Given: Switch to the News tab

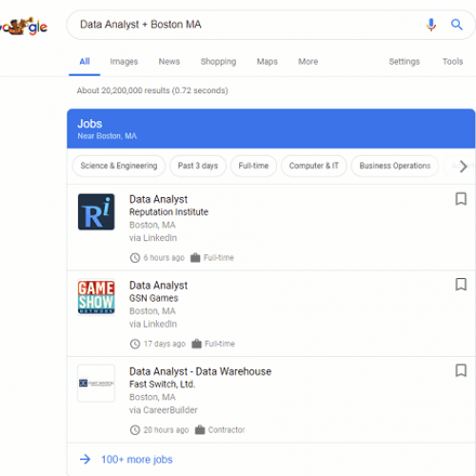Looking at the screenshot, I should point(169,62).
